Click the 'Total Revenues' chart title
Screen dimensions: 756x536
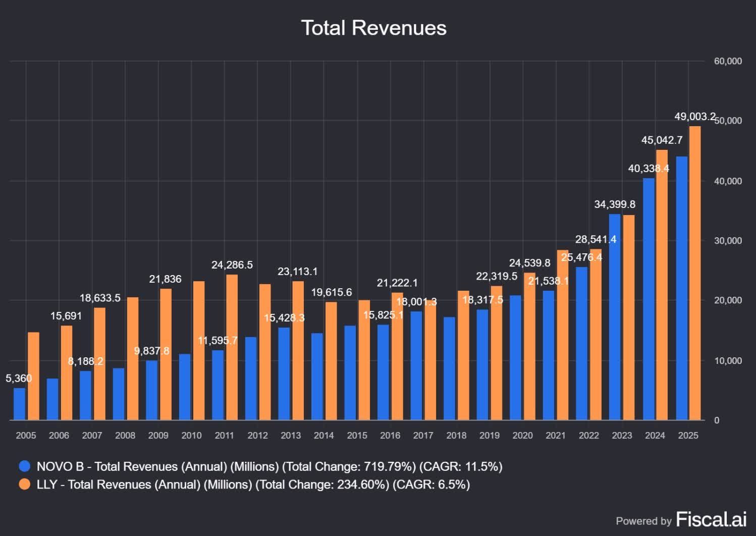click(x=373, y=28)
